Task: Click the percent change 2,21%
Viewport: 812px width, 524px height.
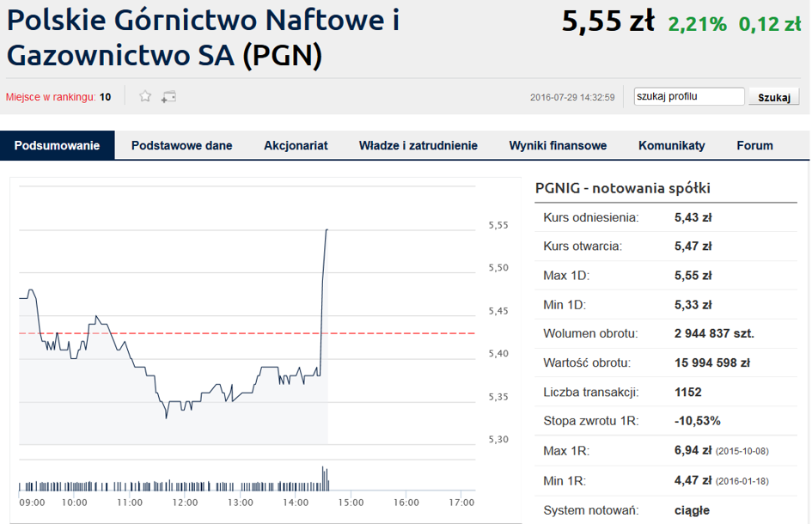Action: (697, 24)
